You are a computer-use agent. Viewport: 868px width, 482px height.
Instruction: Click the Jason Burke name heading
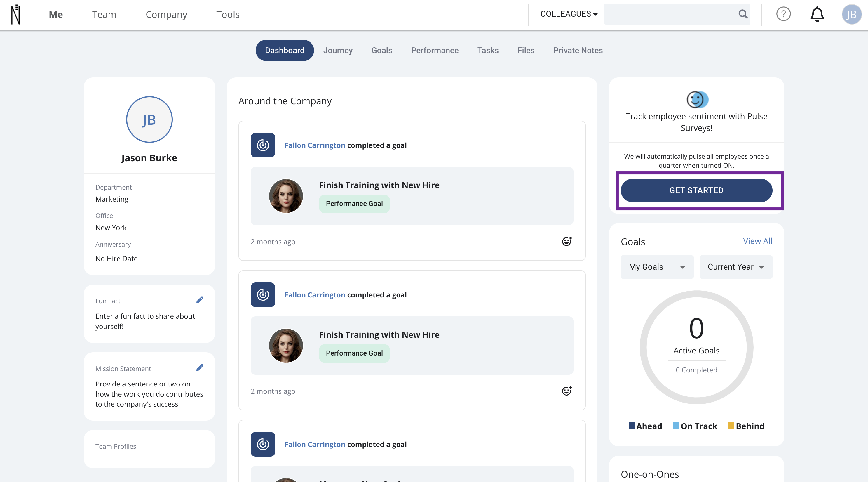coord(149,158)
